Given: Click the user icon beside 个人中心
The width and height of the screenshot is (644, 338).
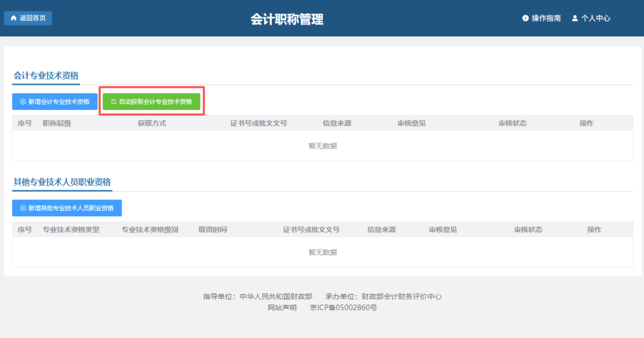Looking at the screenshot, I should coord(575,19).
